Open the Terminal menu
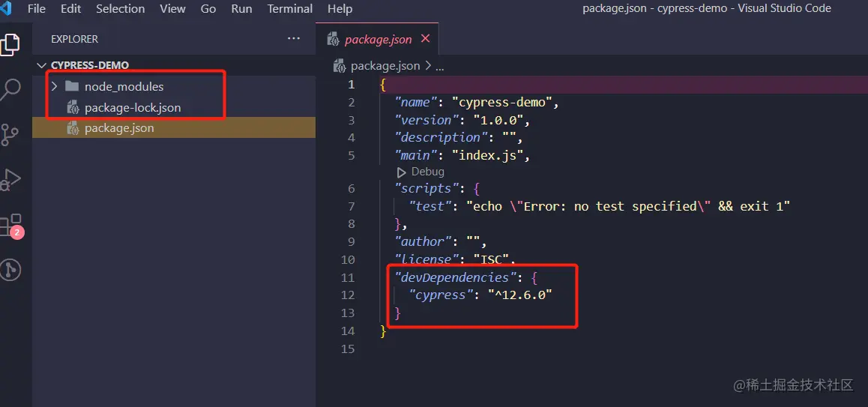The width and height of the screenshot is (868, 407). 289,9
